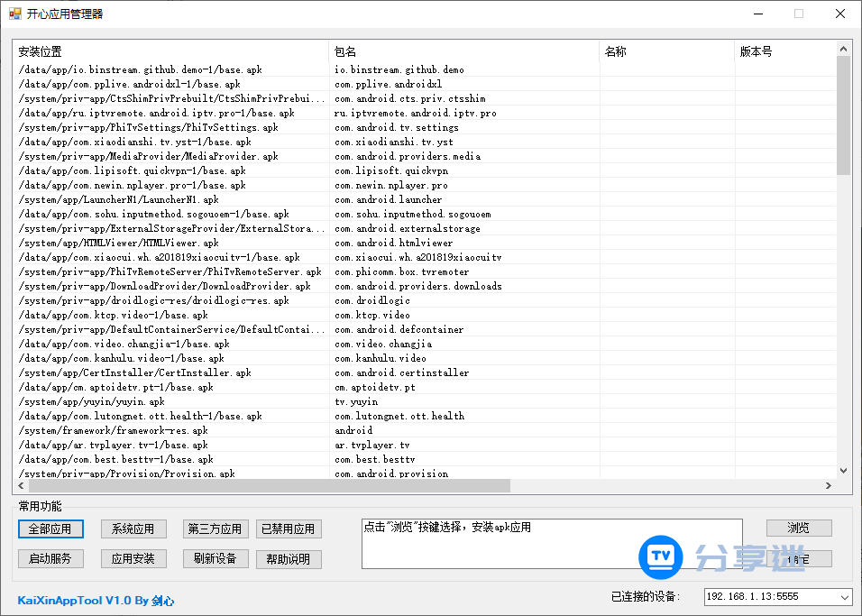Click the horizontal scrollbar right arrow
This screenshot has width=862, height=616.
point(828,485)
